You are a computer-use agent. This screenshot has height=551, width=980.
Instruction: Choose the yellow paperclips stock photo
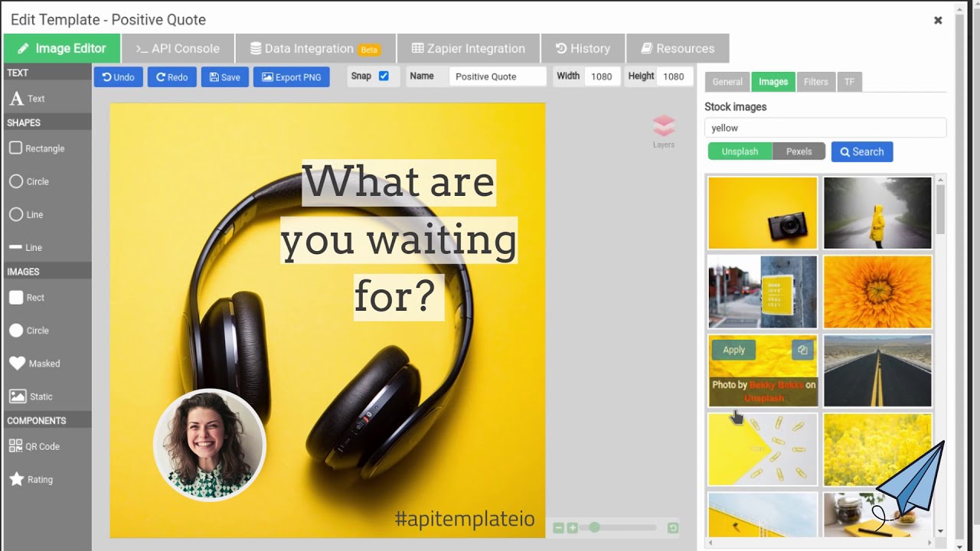(x=763, y=449)
